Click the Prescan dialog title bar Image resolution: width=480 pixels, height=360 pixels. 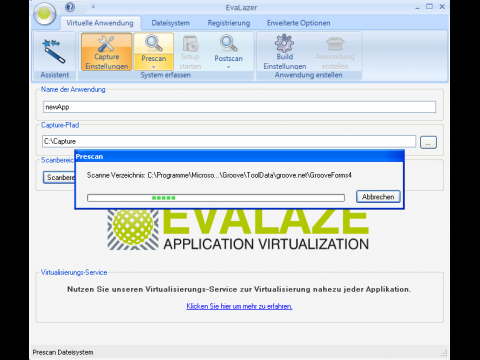coord(239,156)
